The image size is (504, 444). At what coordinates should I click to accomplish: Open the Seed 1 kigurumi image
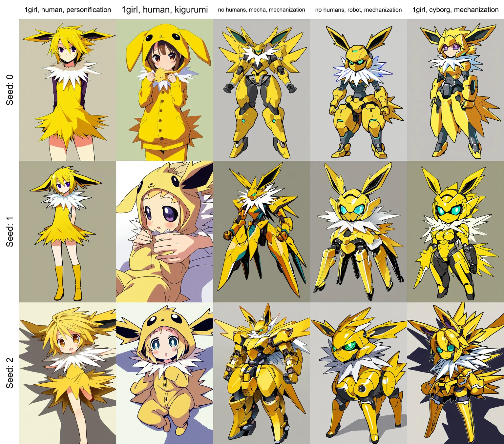point(165,232)
